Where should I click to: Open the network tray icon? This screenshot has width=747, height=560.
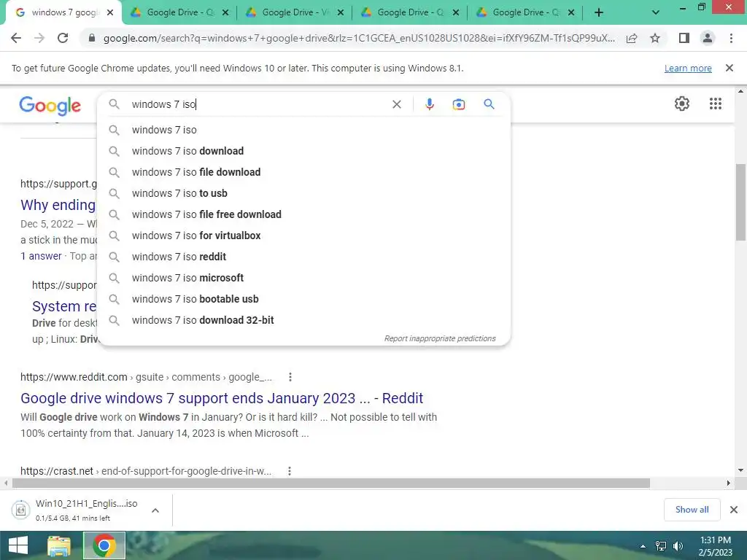(661, 546)
